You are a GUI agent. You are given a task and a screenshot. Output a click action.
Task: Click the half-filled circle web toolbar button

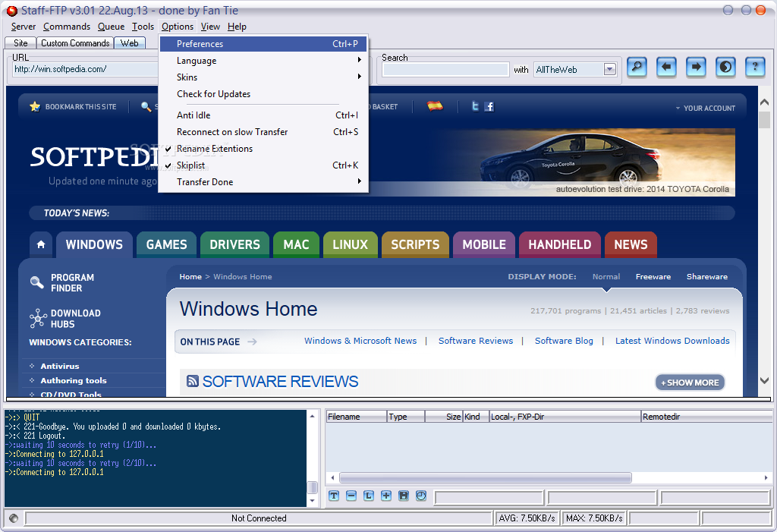pos(725,67)
